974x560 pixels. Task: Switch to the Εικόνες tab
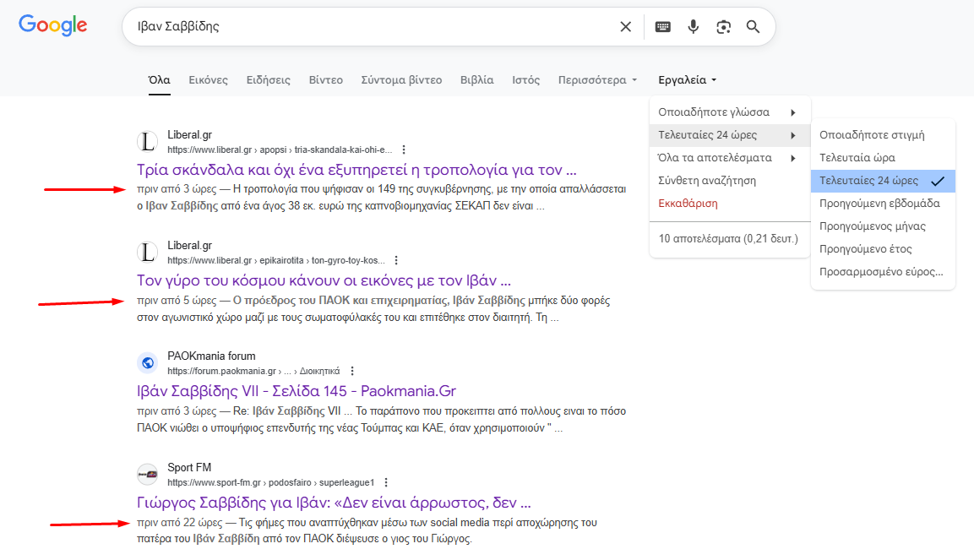point(208,80)
